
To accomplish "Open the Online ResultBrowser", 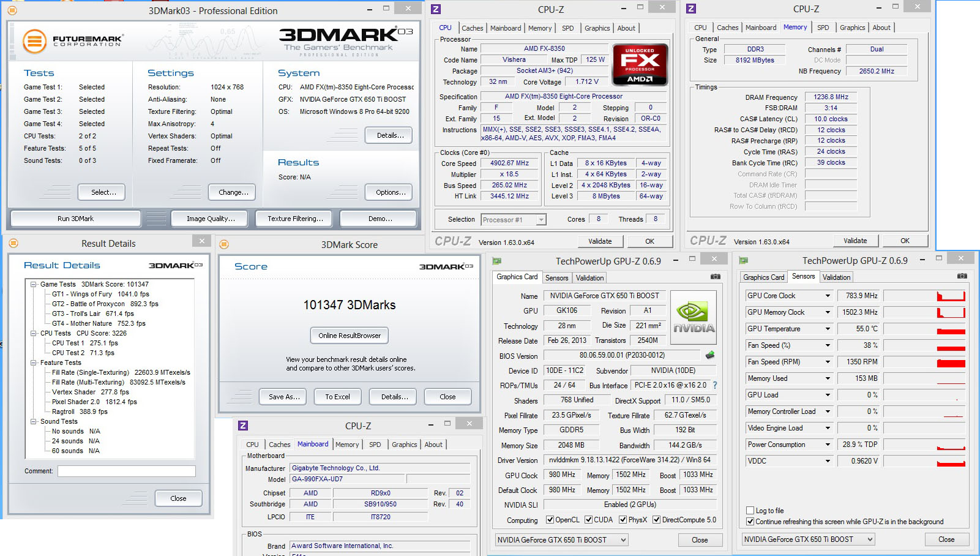I will (350, 336).
